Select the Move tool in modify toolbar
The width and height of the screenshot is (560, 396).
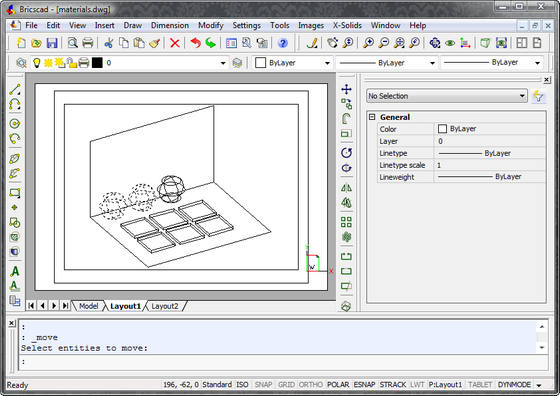[346, 89]
